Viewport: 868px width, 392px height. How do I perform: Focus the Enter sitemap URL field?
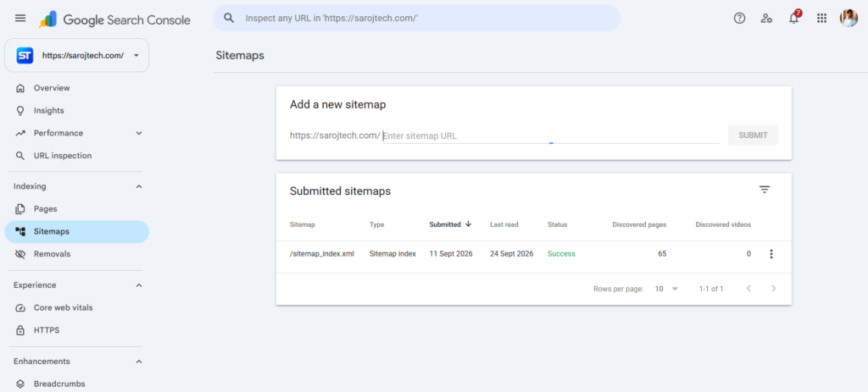click(x=551, y=135)
